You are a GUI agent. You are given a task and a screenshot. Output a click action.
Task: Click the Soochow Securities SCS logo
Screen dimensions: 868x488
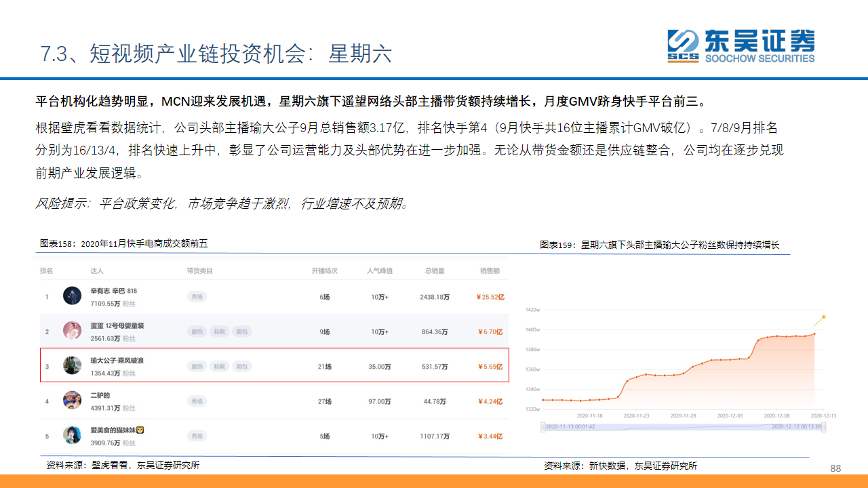[741, 46]
